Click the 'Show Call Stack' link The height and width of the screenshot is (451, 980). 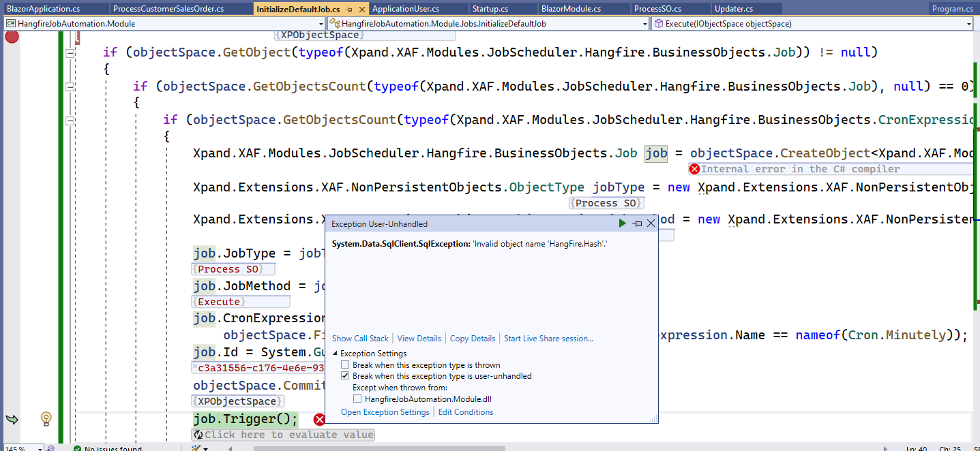(360, 338)
